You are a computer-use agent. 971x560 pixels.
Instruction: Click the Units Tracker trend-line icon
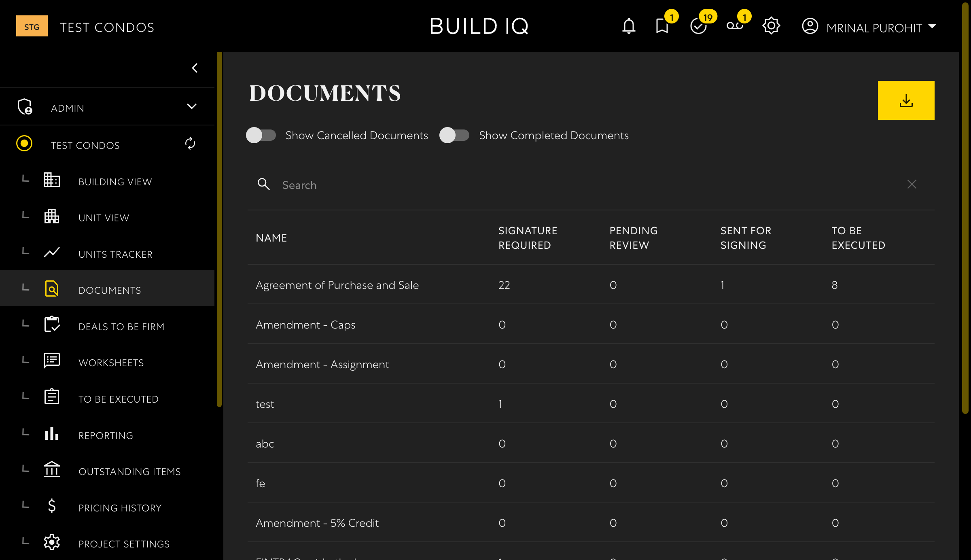(x=52, y=252)
